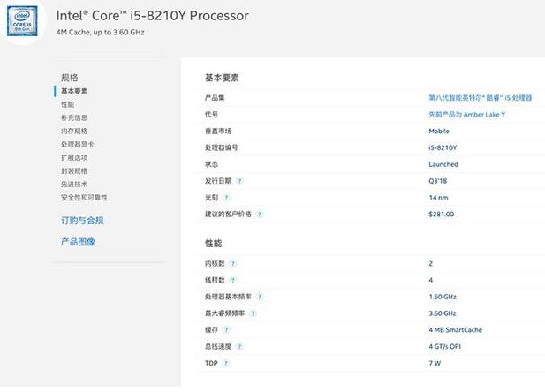Go to 安全性和可靠性 sidebar item
The image size is (545, 392).
tap(84, 198)
